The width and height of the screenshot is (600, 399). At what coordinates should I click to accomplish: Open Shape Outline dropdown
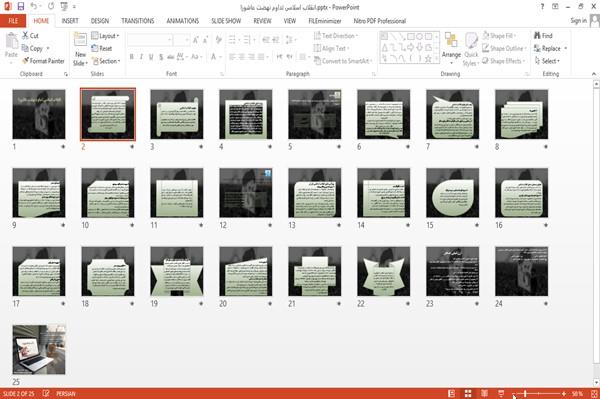tap(504, 48)
